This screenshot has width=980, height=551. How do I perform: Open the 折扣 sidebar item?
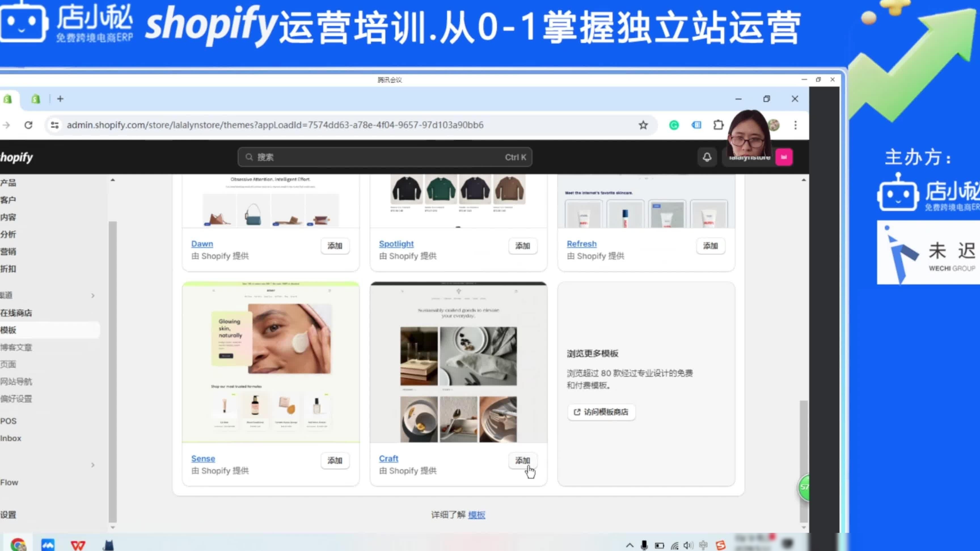pos(9,269)
